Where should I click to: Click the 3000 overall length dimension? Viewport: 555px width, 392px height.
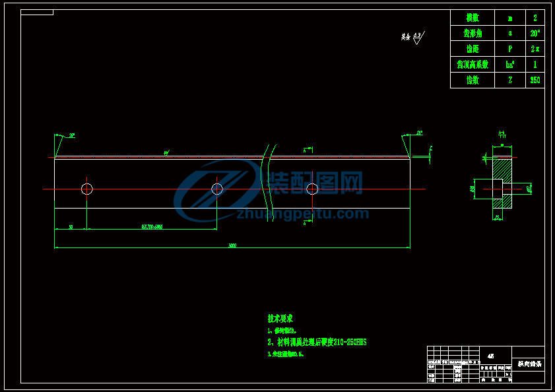[x=232, y=245]
